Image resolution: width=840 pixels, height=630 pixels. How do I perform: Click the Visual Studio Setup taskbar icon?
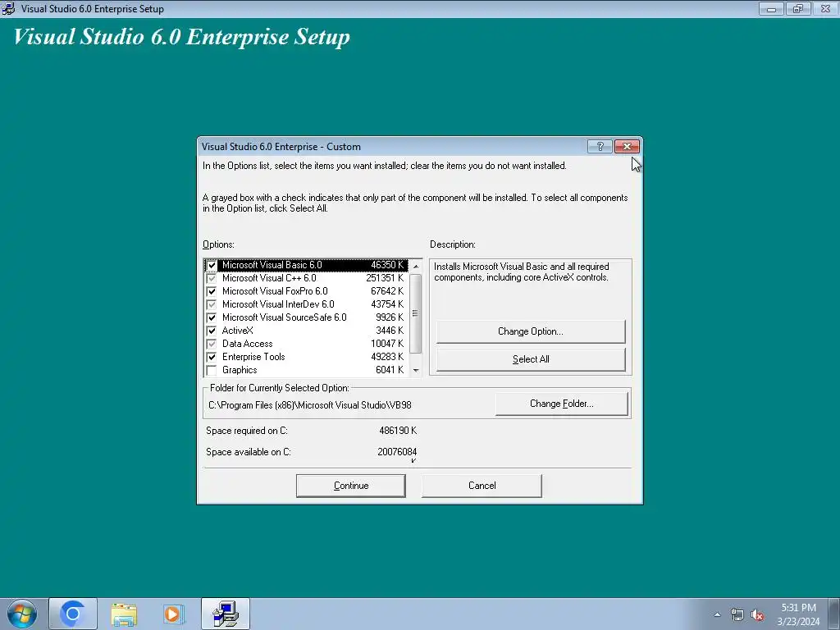[x=226, y=614]
